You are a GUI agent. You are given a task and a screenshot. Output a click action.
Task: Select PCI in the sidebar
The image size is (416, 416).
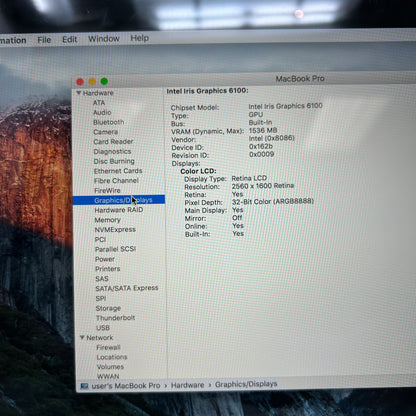(100, 239)
